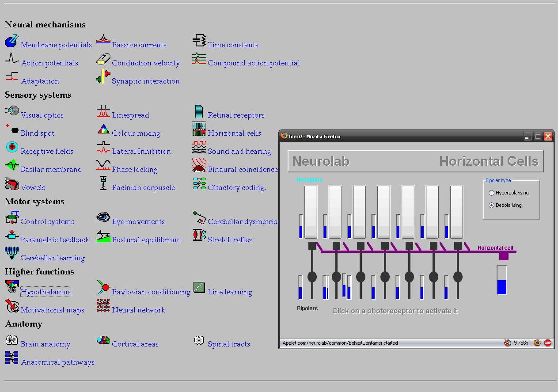Click the purple Horizontal cell body
The image size is (558, 392).
click(504, 256)
